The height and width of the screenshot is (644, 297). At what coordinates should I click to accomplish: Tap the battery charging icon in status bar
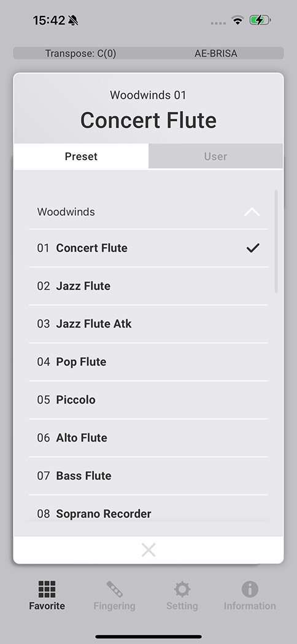coord(260,20)
